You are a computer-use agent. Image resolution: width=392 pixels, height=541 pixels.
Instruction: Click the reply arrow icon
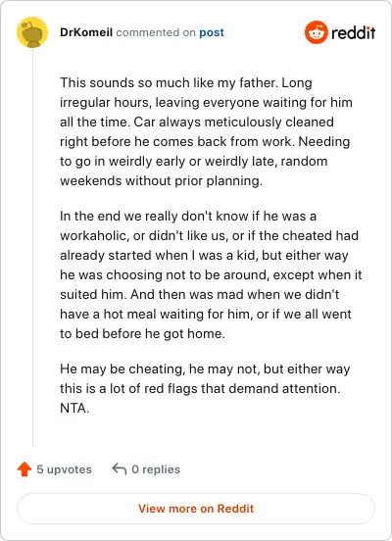[x=120, y=468]
